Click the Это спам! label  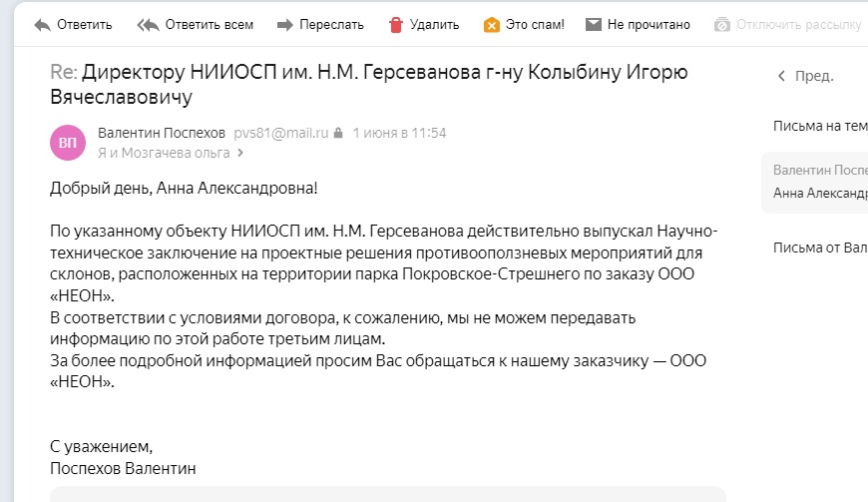(535, 25)
